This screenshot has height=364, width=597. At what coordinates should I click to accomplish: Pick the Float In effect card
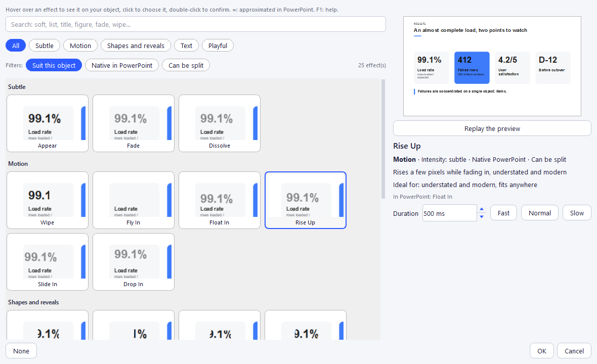pos(220,200)
